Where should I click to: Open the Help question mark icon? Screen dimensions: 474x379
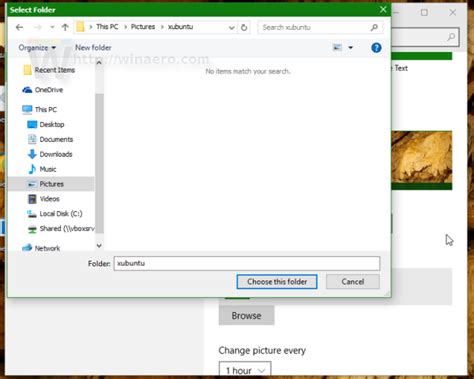coord(376,48)
